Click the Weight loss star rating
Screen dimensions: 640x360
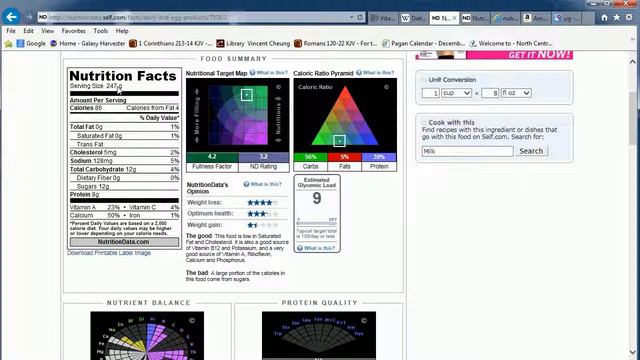pos(262,202)
